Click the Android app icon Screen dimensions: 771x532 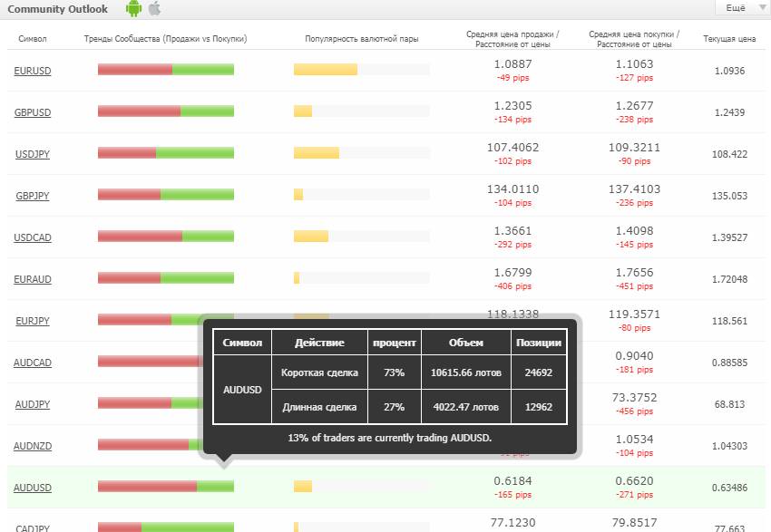[134, 9]
